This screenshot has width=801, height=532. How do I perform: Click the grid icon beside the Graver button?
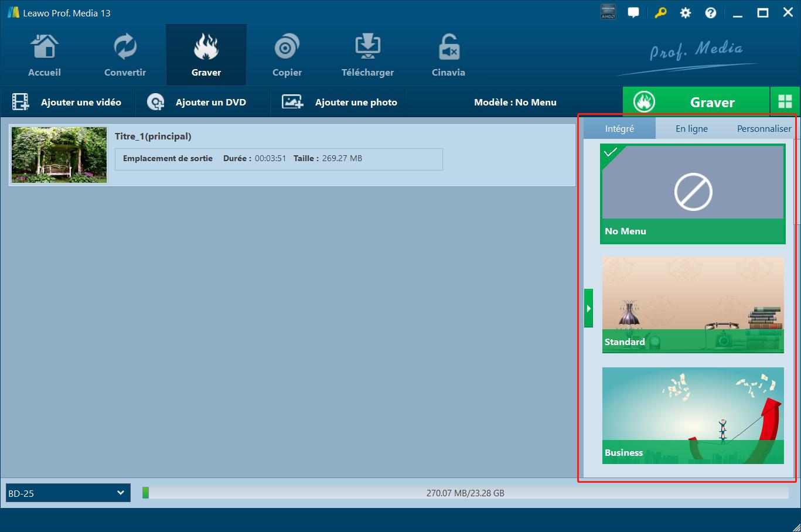coord(785,101)
